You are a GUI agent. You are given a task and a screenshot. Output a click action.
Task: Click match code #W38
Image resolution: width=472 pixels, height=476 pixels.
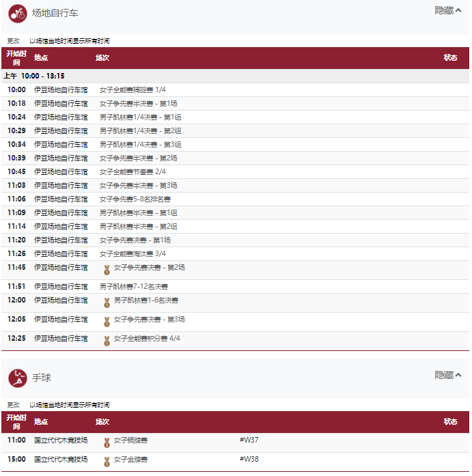tap(249, 459)
